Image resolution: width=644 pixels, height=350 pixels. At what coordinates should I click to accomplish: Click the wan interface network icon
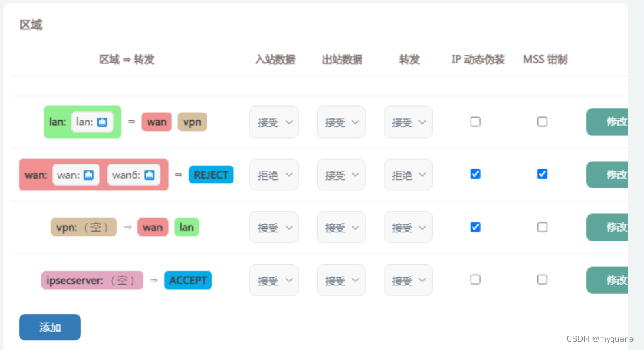90,175
